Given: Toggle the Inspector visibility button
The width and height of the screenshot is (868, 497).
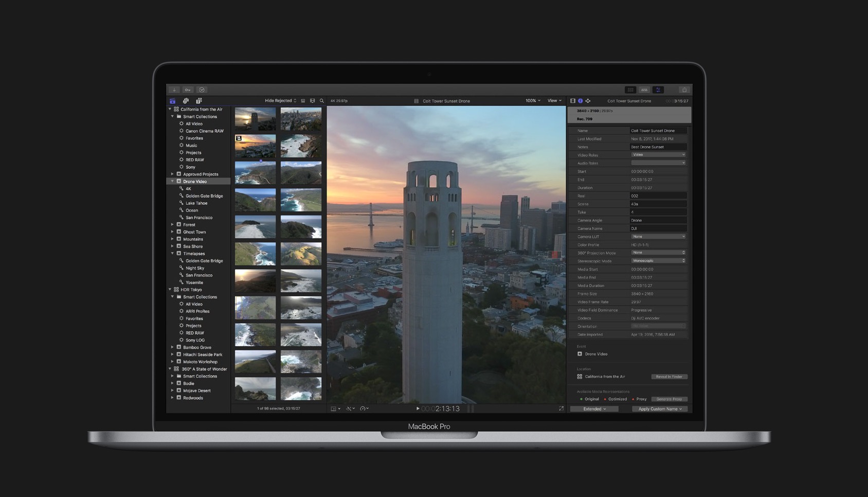Looking at the screenshot, I should [x=658, y=90].
